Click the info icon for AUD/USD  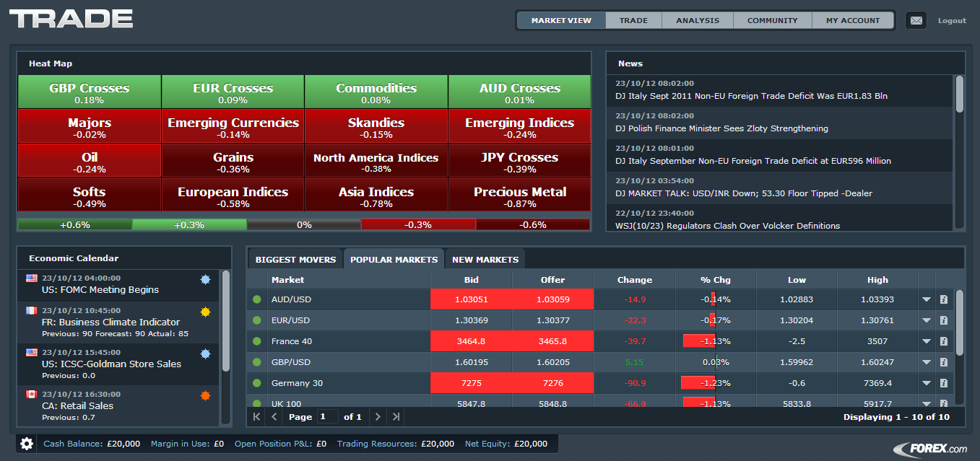click(943, 299)
